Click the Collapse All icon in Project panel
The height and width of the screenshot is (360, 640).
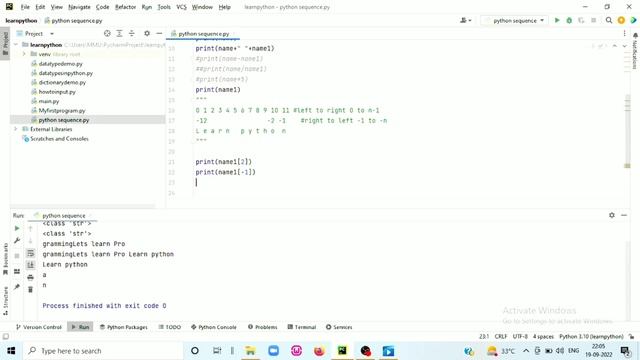[131, 33]
